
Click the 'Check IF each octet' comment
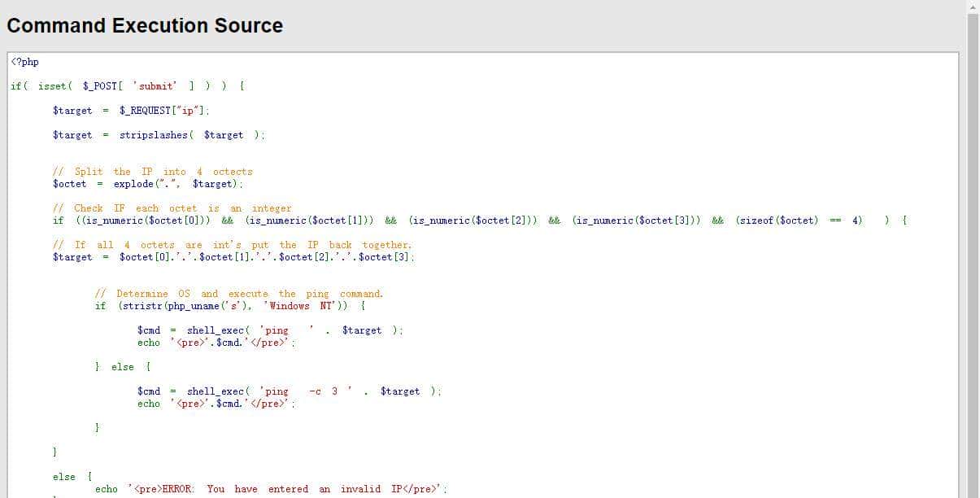(172, 208)
